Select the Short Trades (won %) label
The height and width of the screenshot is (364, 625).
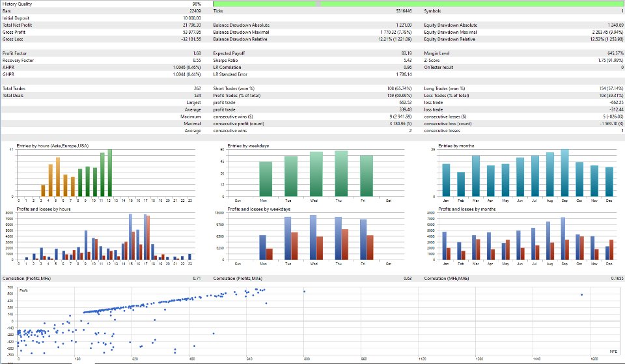(234, 89)
